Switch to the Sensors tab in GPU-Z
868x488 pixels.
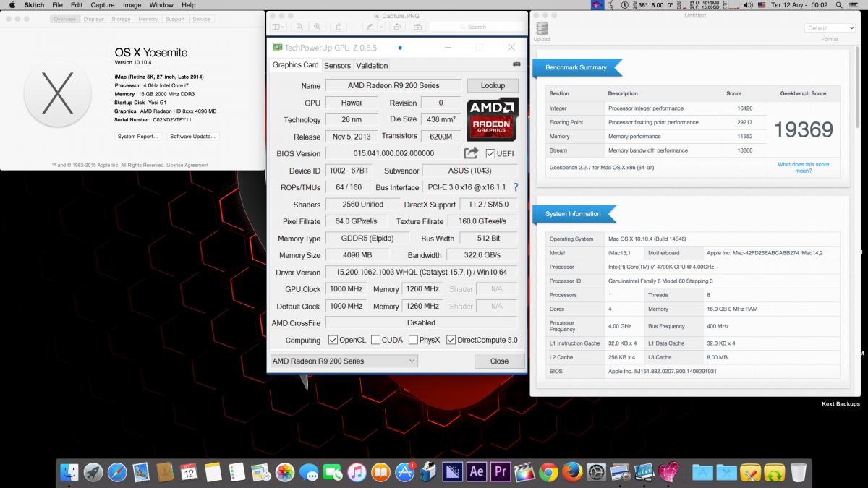(x=337, y=65)
